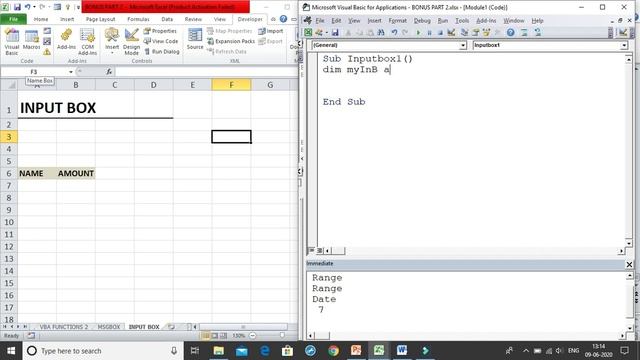Open Chrome from the taskbar

[333, 351]
